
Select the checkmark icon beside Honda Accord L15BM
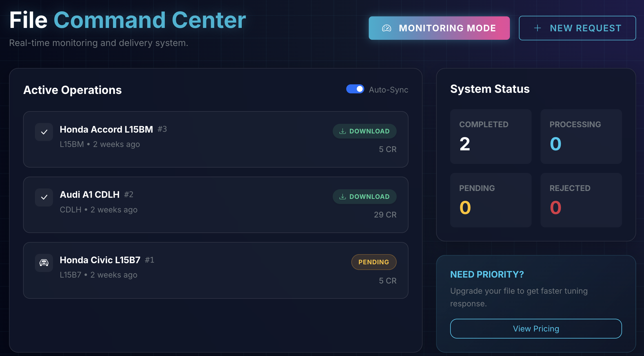(44, 132)
